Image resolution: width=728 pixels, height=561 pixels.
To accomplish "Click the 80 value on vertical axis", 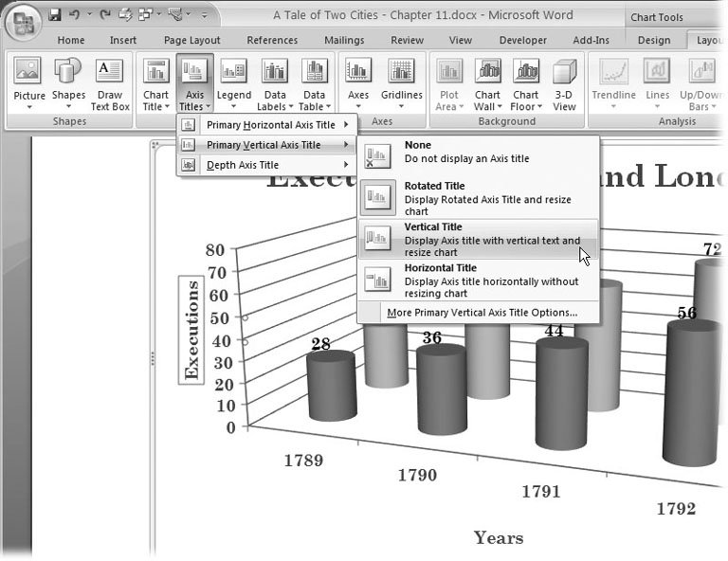I will (x=215, y=250).
